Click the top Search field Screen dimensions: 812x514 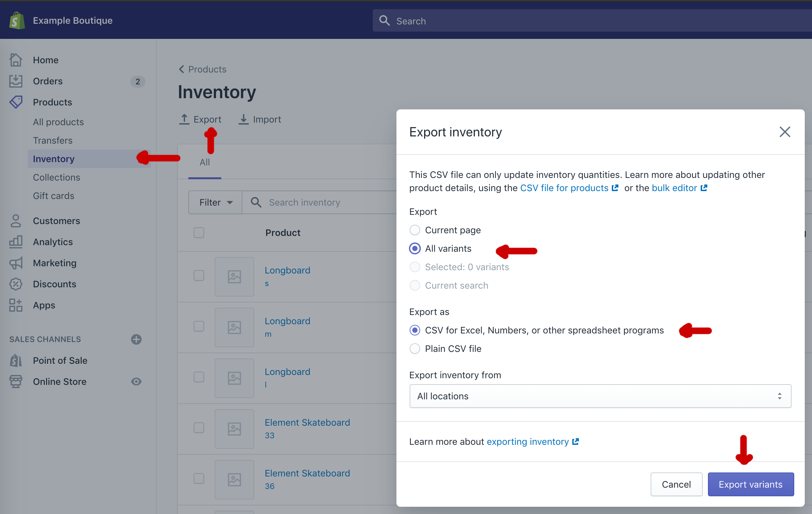tap(592, 20)
